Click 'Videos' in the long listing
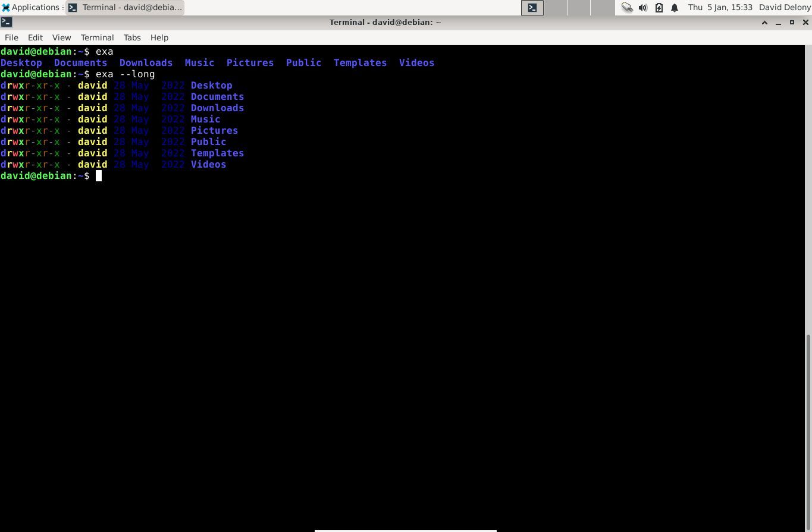The width and height of the screenshot is (812, 532). tap(209, 165)
